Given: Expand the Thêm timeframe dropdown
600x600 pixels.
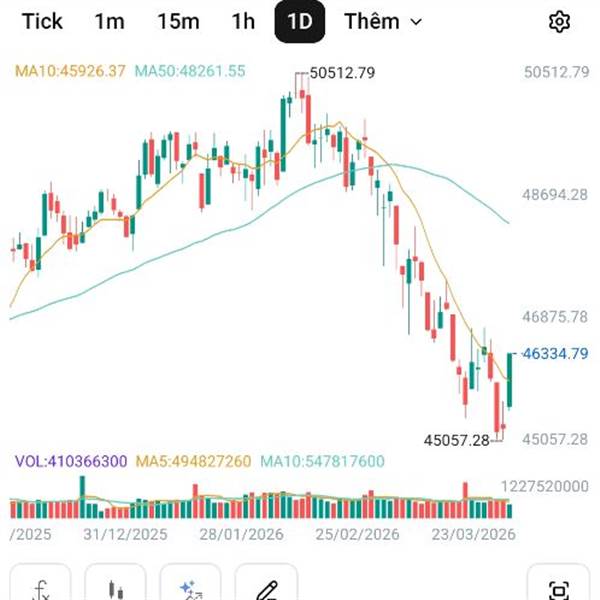Looking at the screenshot, I should pos(383,22).
